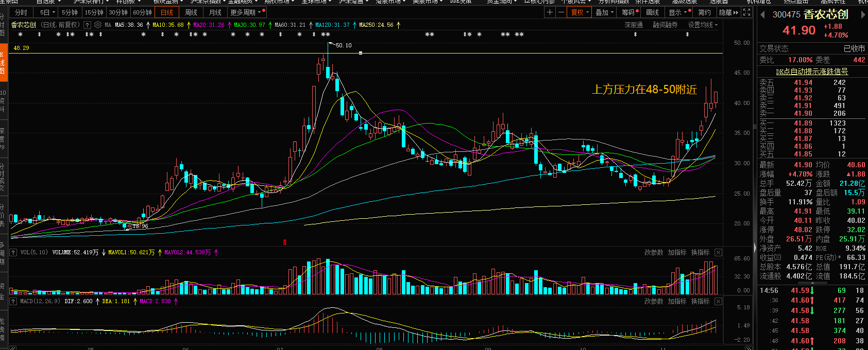The image size is (868, 350).
Task: Expand the 设置均线 moving average dropdown
Action: (703, 25)
